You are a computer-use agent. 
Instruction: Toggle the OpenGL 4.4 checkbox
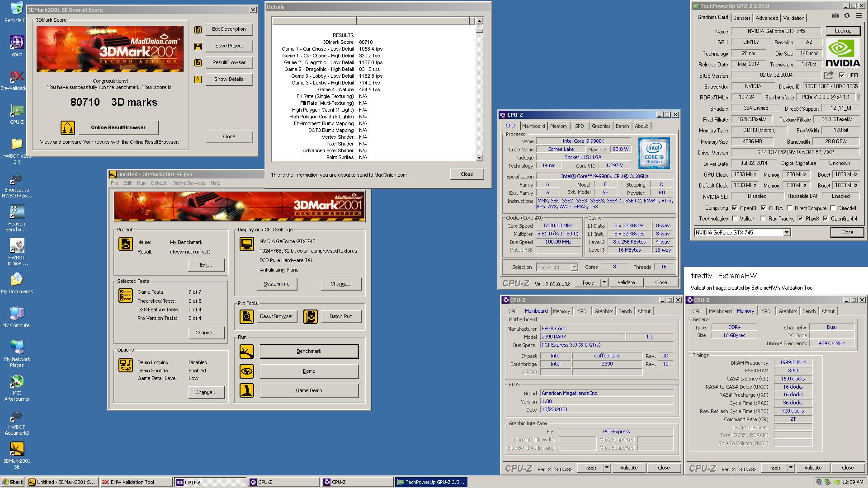(826, 218)
